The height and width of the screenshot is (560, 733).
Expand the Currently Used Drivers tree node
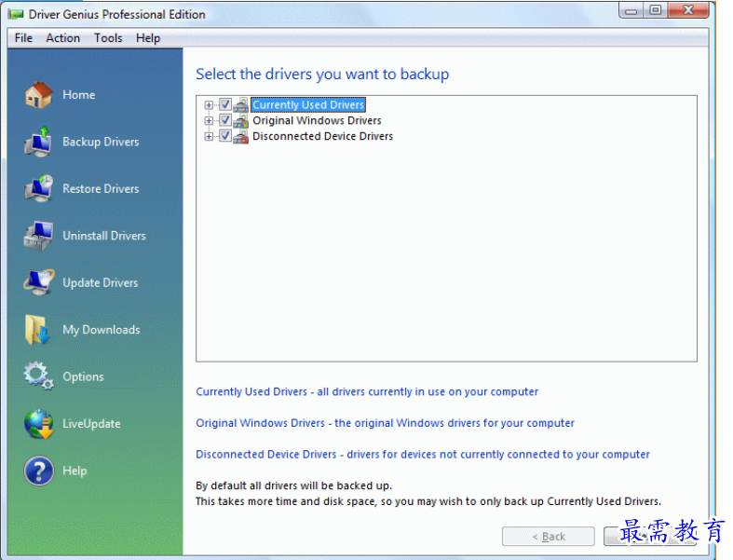coord(210,105)
